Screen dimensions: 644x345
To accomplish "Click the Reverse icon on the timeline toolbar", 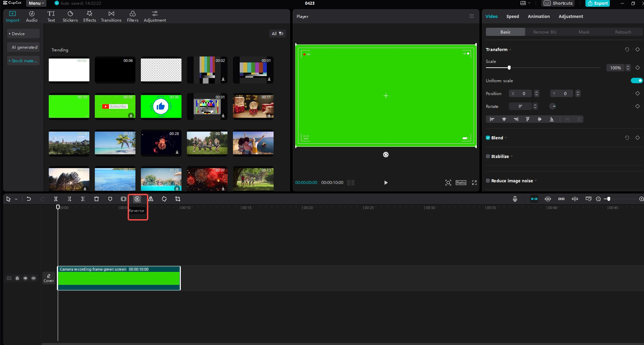I will [x=137, y=199].
